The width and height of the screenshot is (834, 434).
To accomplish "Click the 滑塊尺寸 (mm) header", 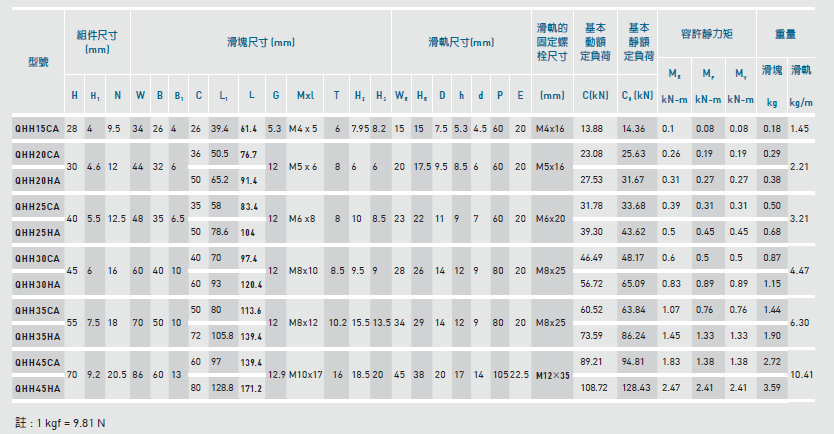I will (261, 42).
